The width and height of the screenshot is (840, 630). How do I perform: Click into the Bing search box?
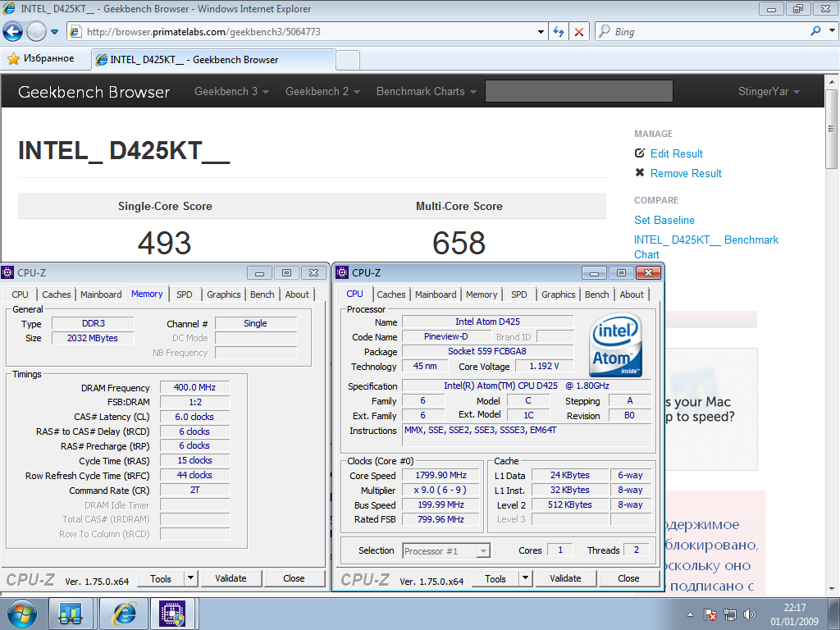(702, 32)
